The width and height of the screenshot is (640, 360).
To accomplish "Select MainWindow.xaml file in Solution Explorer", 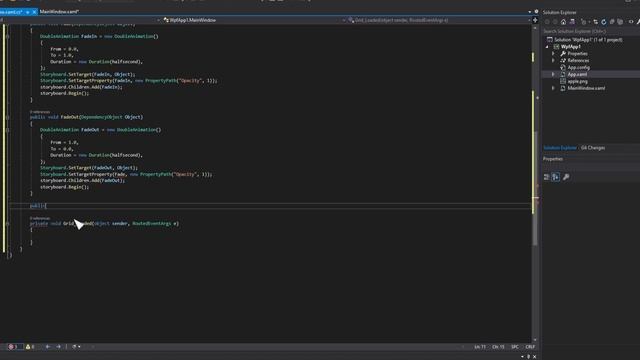I will pyautogui.click(x=586, y=88).
